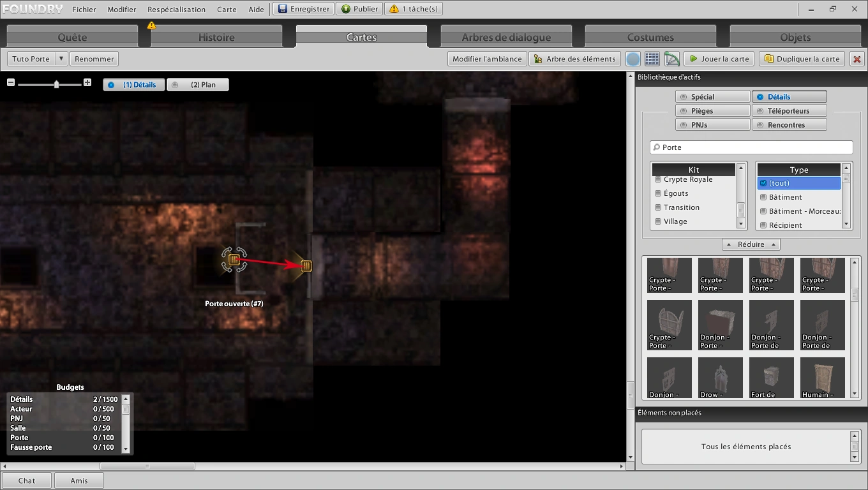Click the angle protractor tool icon
The height and width of the screenshot is (490, 868).
pyautogui.click(x=671, y=59)
